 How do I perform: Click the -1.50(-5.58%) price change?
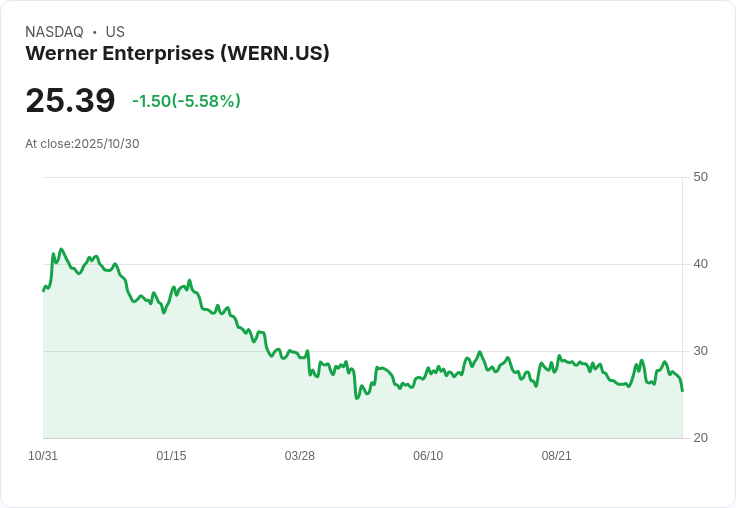(x=186, y=101)
